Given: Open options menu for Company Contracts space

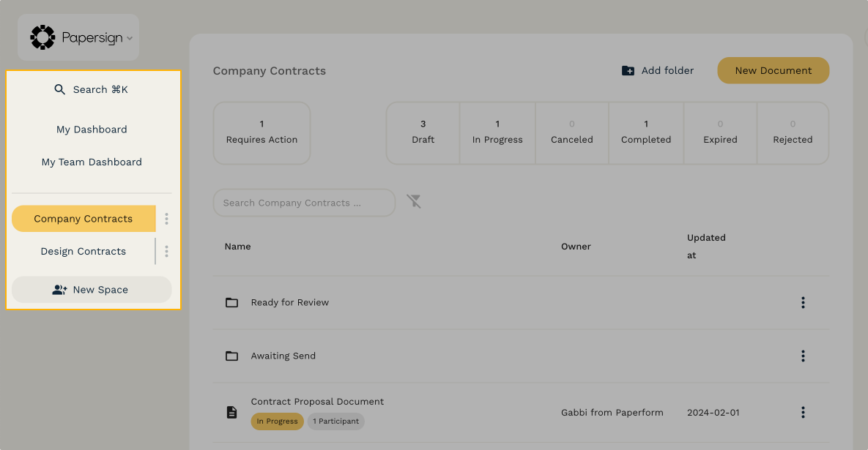Looking at the screenshot, I should (x=166, y=218).
